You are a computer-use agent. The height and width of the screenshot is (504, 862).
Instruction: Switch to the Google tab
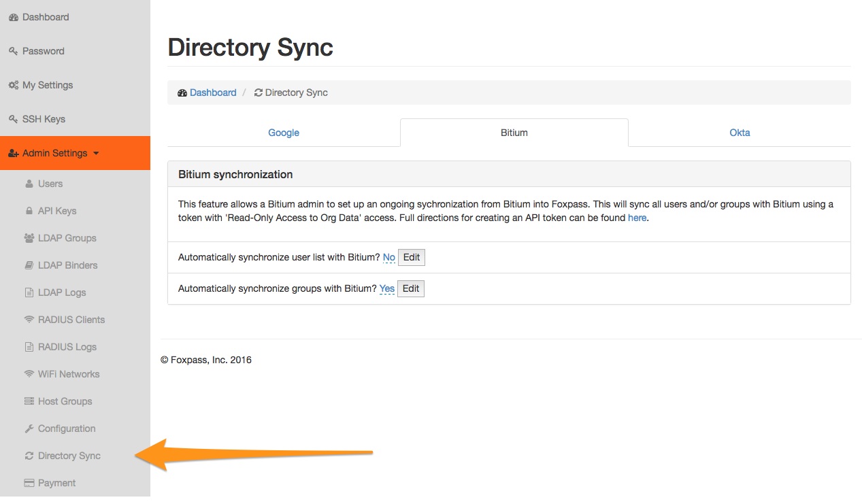coord(283,132)
